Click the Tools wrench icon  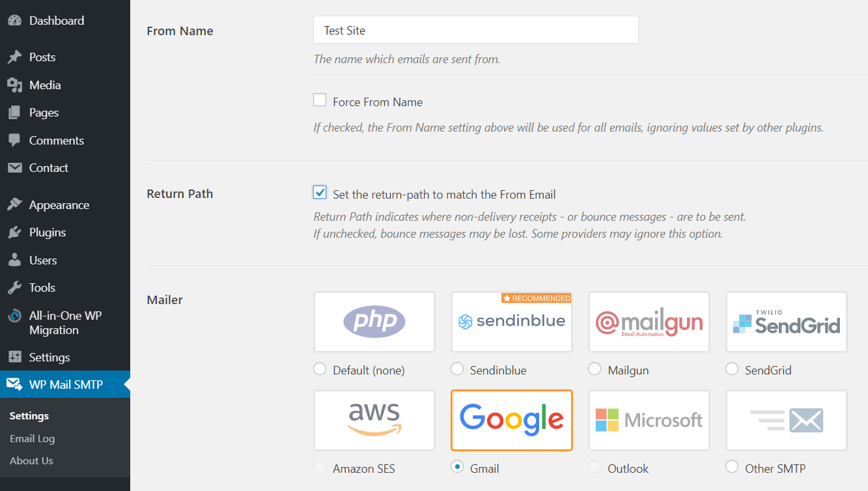[14, 288]
